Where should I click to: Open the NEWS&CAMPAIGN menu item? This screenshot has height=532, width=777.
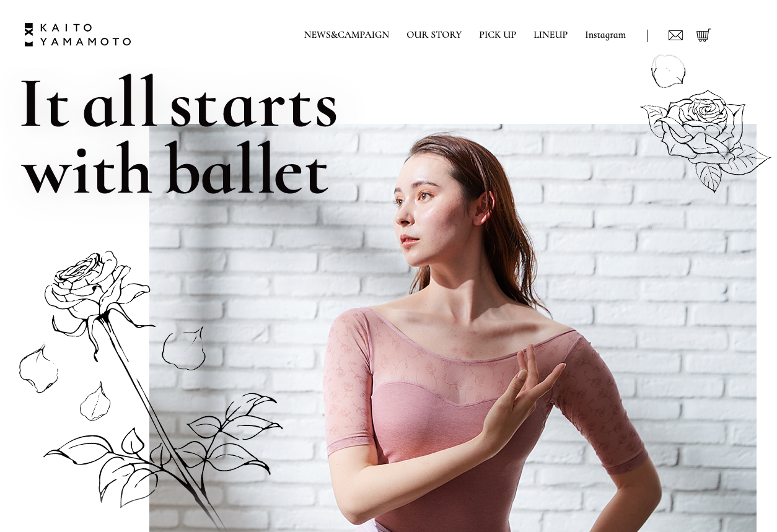coord(346,35)
